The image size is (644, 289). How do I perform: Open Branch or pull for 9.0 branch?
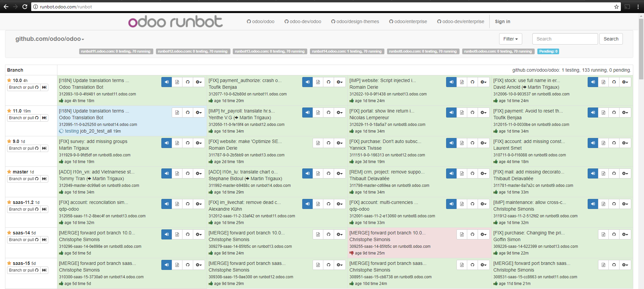coord(24,148)
